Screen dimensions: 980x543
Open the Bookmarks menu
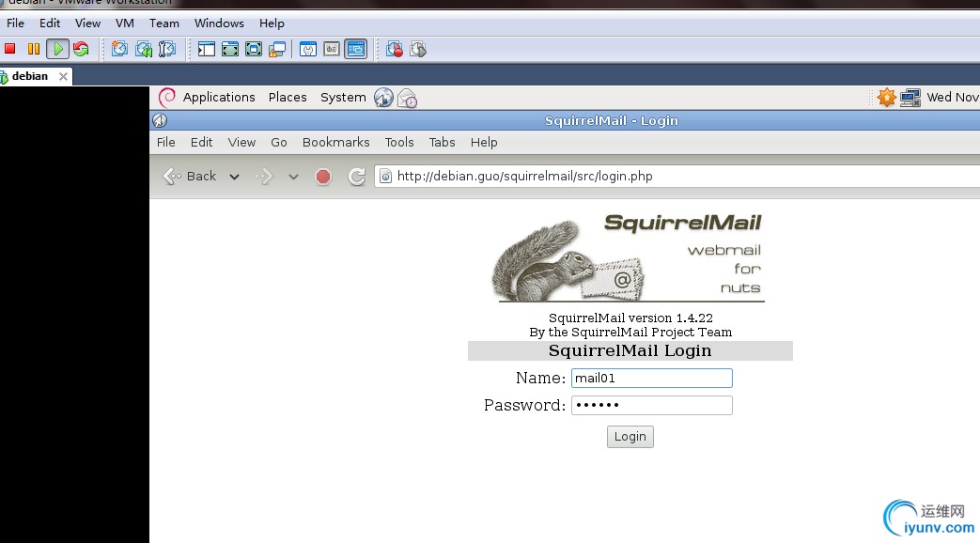pyautogui.click(x=336, y=143)
